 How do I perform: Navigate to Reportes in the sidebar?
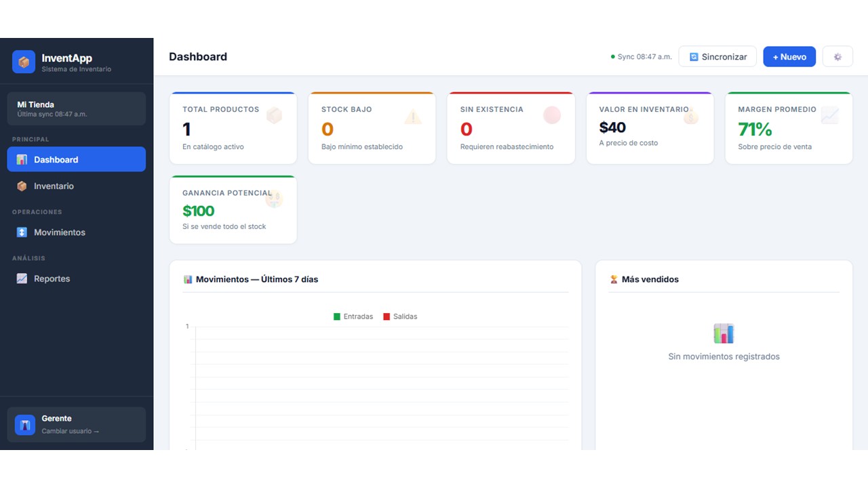tap(76, 279)
